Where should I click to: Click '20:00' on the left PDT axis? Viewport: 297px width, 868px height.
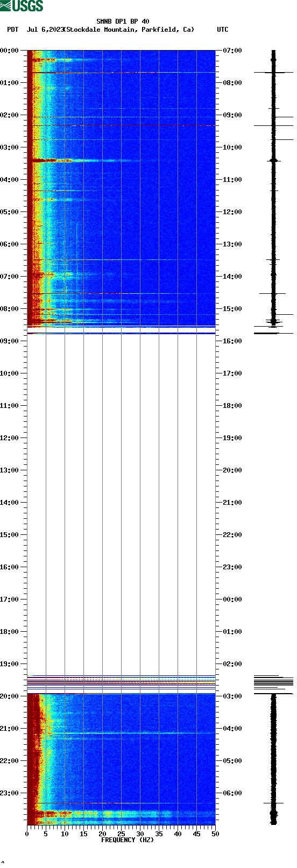pyautogui.click(x=9, y=696)
